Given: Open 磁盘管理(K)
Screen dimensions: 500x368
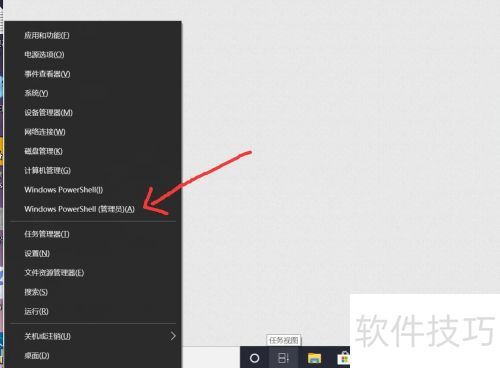Looking at the screenshot, I should click(x=43, y=151).
